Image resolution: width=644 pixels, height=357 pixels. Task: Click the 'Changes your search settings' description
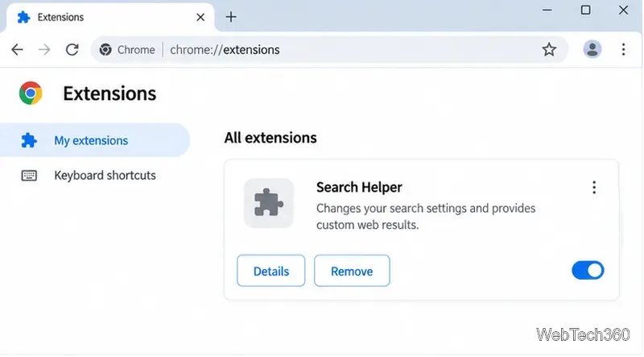click(426, 217)
